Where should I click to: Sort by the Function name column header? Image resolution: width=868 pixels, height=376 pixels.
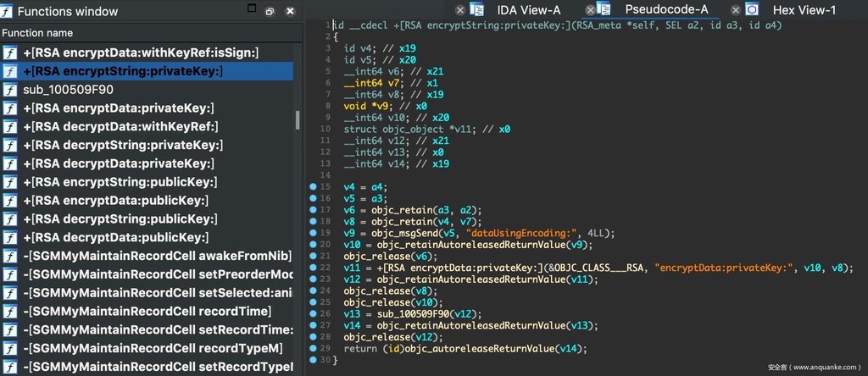(x=38, y=33)
